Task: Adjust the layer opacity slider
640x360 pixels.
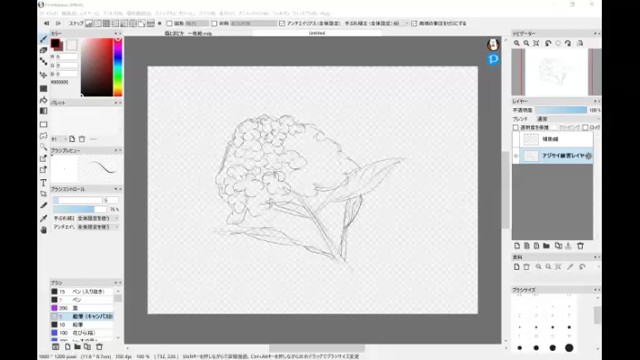Action: point(561,110)
